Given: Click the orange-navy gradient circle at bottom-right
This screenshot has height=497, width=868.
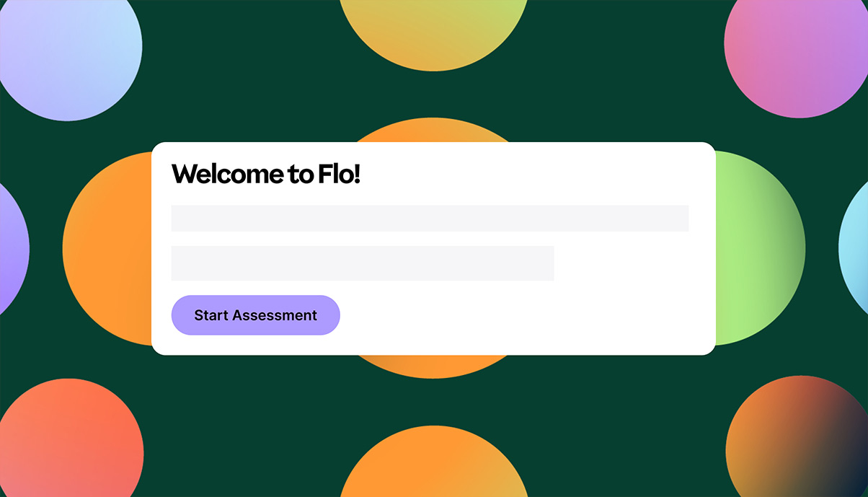Looking at the screenshot, I should click(797, 438).
